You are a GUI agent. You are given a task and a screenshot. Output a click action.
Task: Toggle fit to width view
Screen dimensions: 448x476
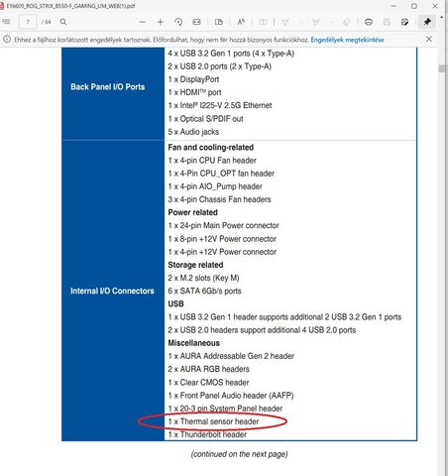coord(196,22)
